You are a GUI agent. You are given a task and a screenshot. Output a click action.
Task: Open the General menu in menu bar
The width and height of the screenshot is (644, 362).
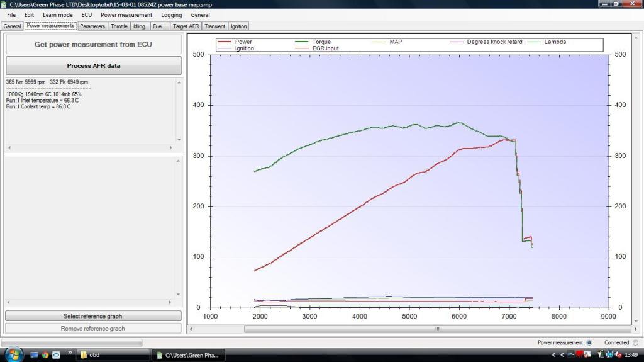pos(200,15)
